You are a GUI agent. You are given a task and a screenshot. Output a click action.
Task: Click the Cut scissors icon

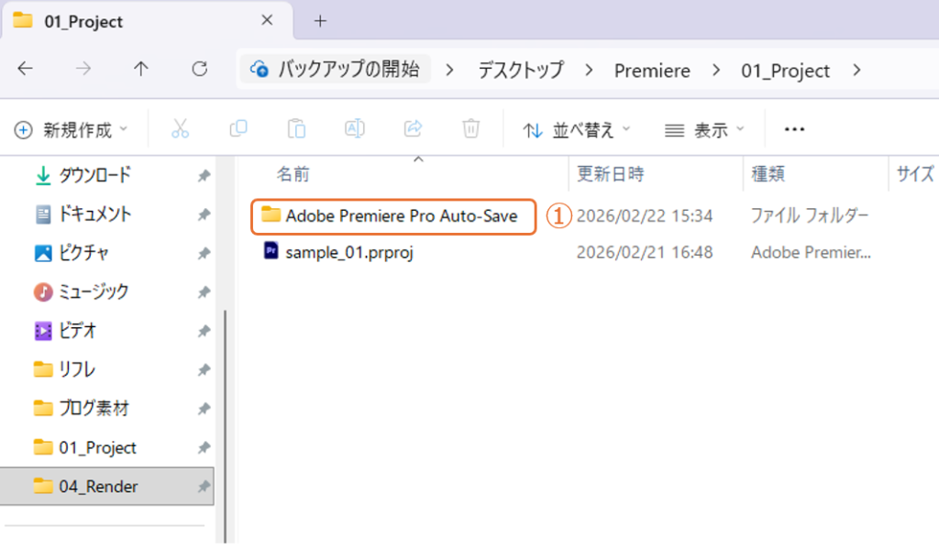181,129
